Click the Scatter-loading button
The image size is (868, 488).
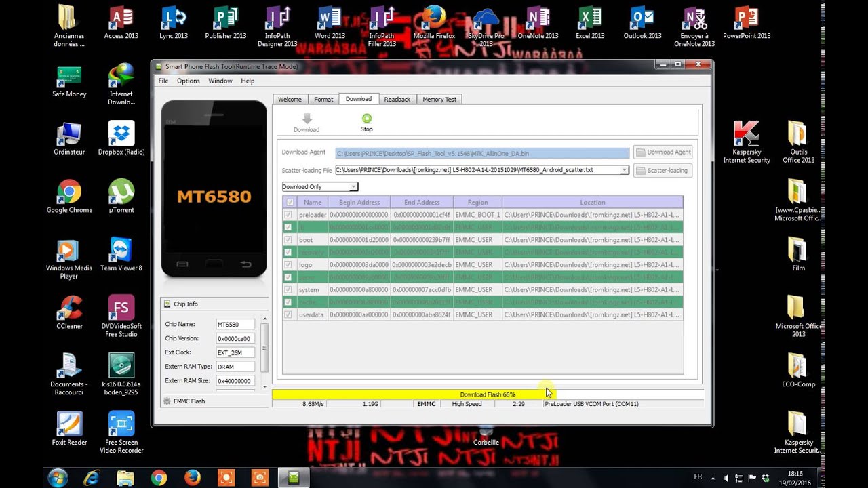[663, 171]
